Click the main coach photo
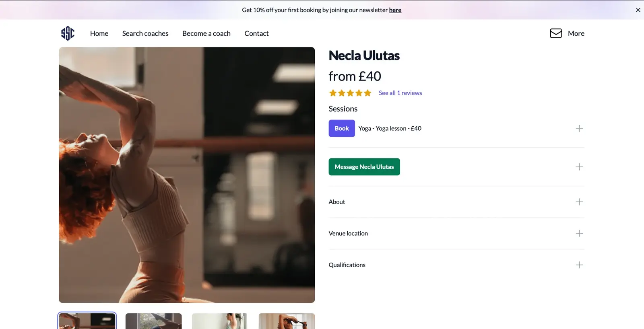This screenshot has width=644, height=329. pyautogui.click(x=187, y=175)
